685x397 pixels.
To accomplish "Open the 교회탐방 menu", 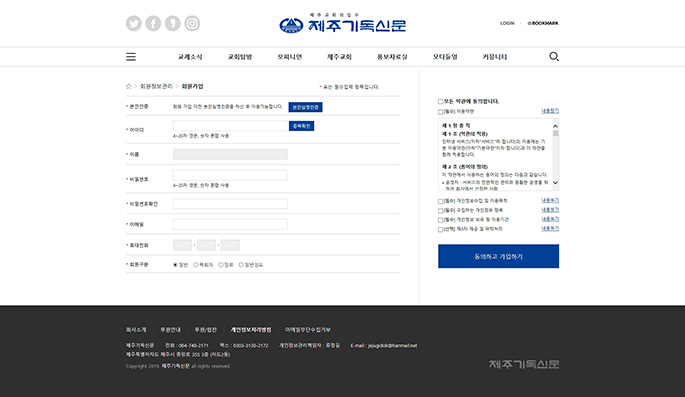I will (240, 57).
